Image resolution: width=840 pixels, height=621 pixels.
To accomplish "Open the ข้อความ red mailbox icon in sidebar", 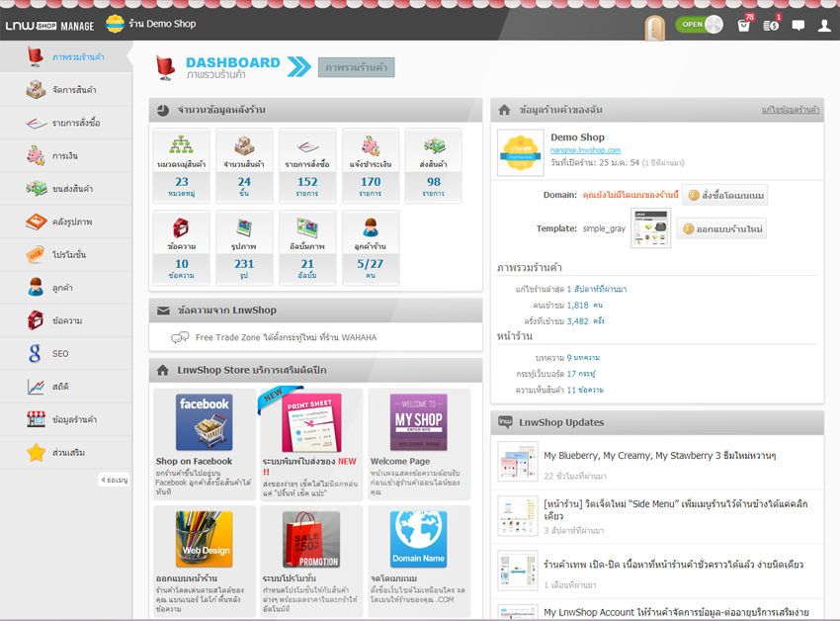I will (36, 320).
